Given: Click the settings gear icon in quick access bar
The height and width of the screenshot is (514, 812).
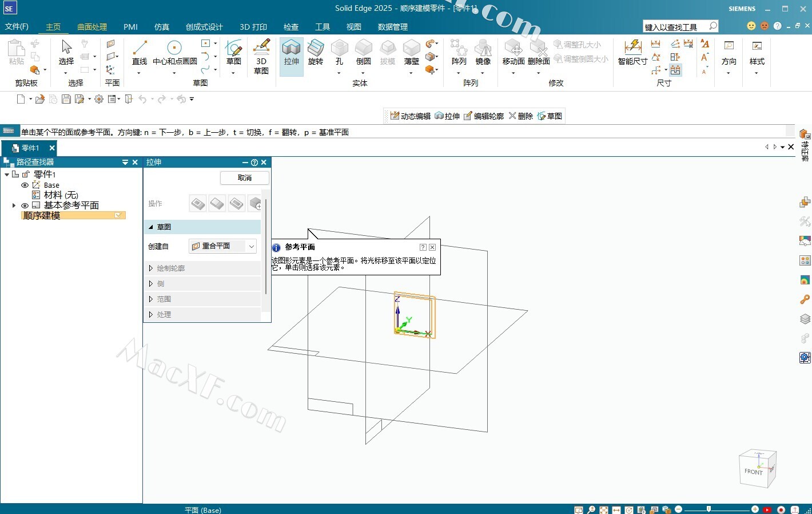Looking at the screenshot, I should click(x=99, y=99).
